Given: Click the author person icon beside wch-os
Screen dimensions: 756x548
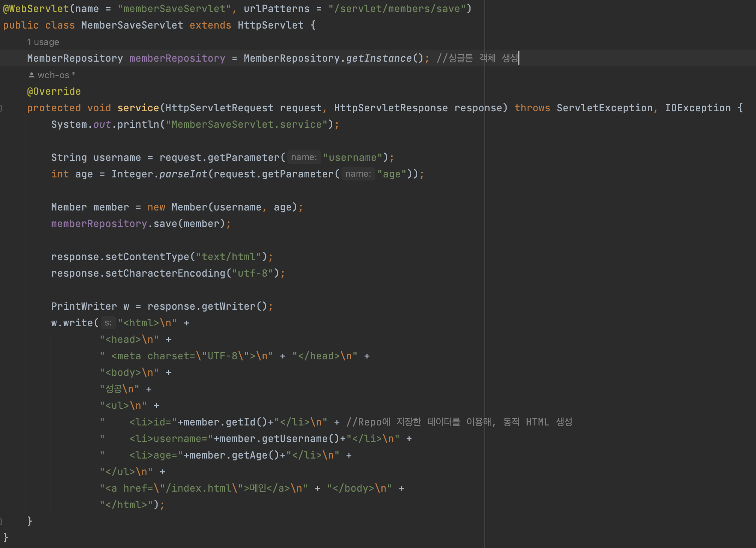Looking at the screenshot, I should (x=32, y=75).
